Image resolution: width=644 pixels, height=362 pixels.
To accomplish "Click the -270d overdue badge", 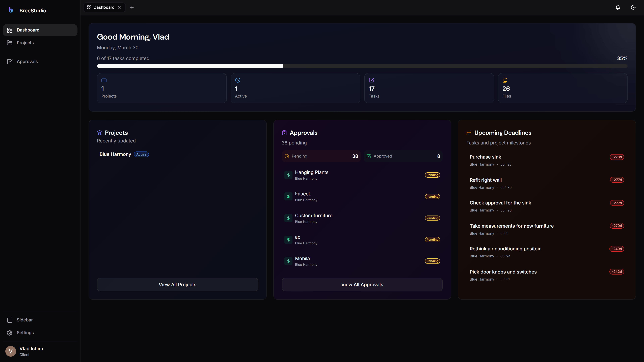I will [617, 226].
